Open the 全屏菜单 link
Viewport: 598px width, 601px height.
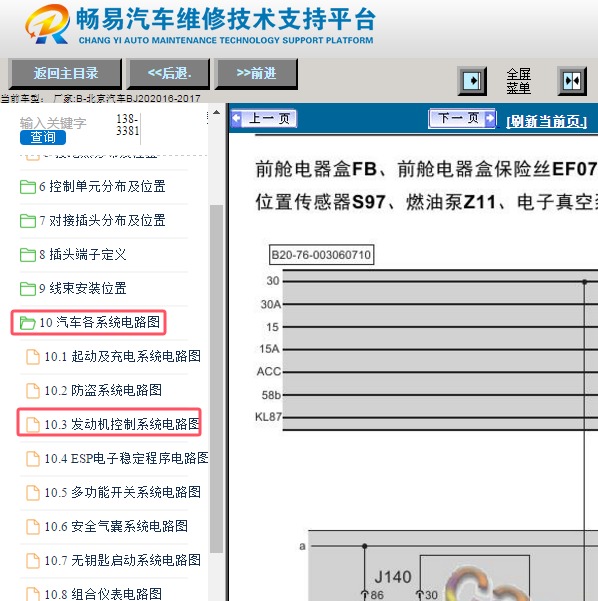click(x=519, y=81)
